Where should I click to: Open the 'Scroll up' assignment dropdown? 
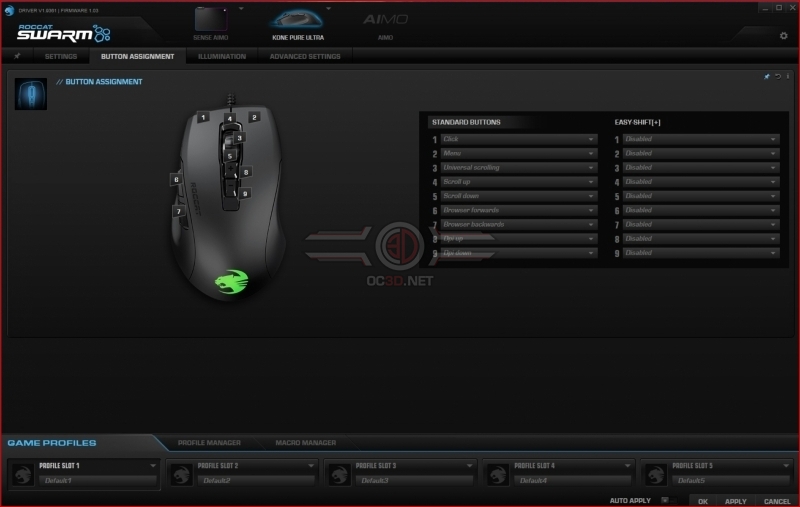click(518, 182)
